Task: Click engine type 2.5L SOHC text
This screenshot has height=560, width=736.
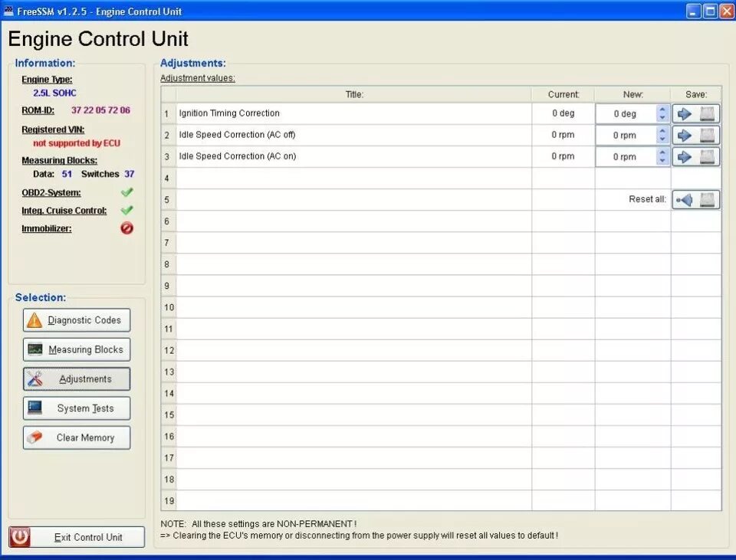Action: [54, 93]
